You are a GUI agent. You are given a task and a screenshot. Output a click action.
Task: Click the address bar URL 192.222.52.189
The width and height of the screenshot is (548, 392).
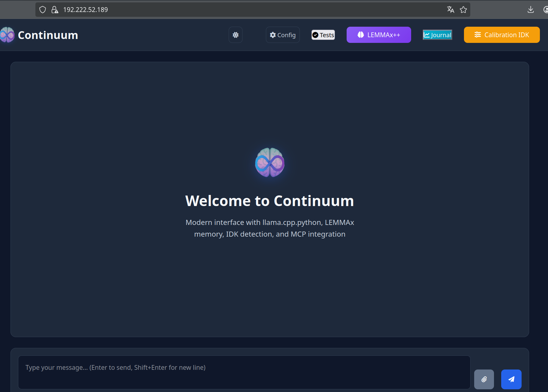pyautogui.click(x=86, y=10)
